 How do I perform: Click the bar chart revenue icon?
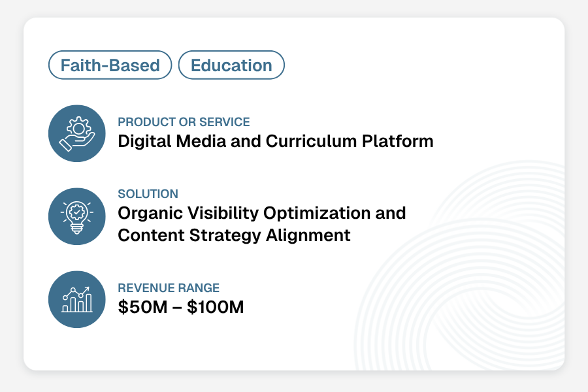point(77,299)
